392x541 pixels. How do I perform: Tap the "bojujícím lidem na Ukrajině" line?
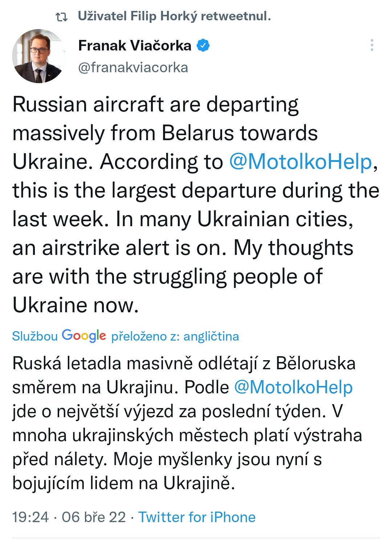click(123, 483)
